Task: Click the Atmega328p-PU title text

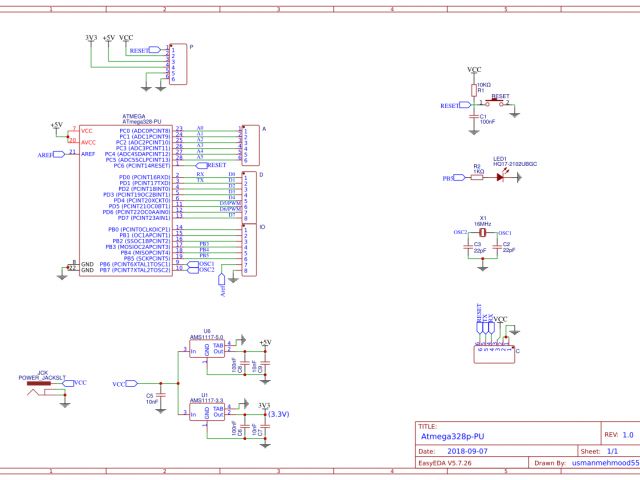Action: [452, 437]
